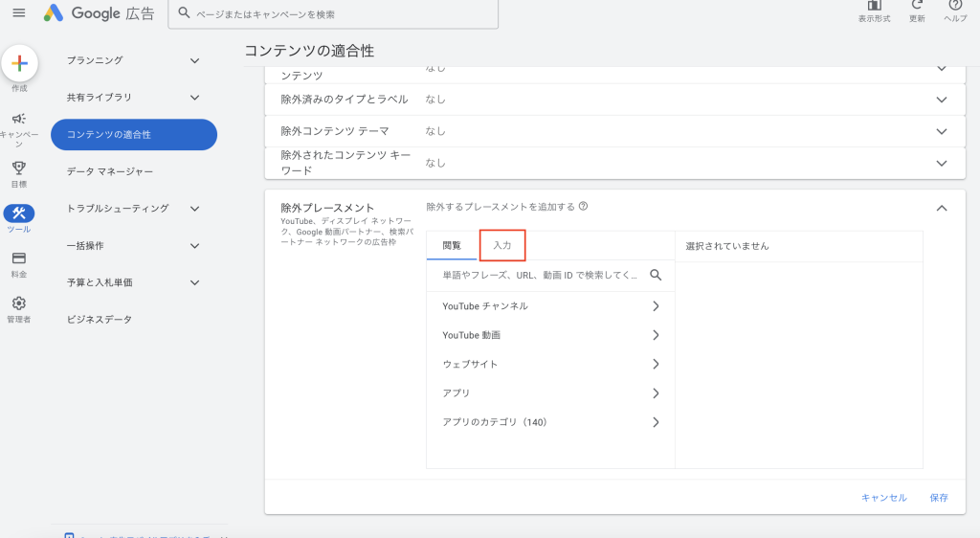Expand the プランニング sidebar section
This screenshot has height=538, width=980.
(194, 60)
